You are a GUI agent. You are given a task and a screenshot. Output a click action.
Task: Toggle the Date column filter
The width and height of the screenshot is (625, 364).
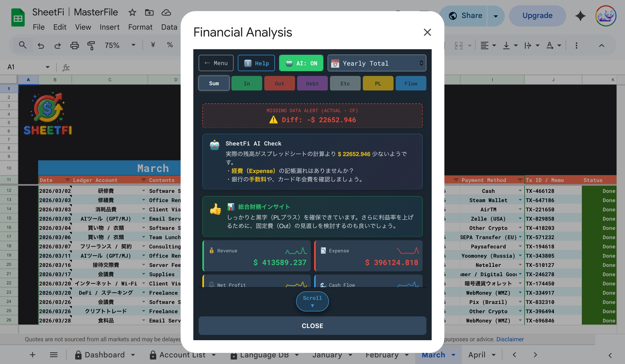[68, 180]
